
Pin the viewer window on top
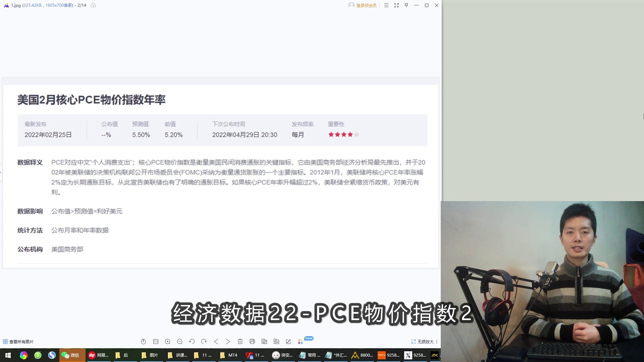(x=407, y=5)
